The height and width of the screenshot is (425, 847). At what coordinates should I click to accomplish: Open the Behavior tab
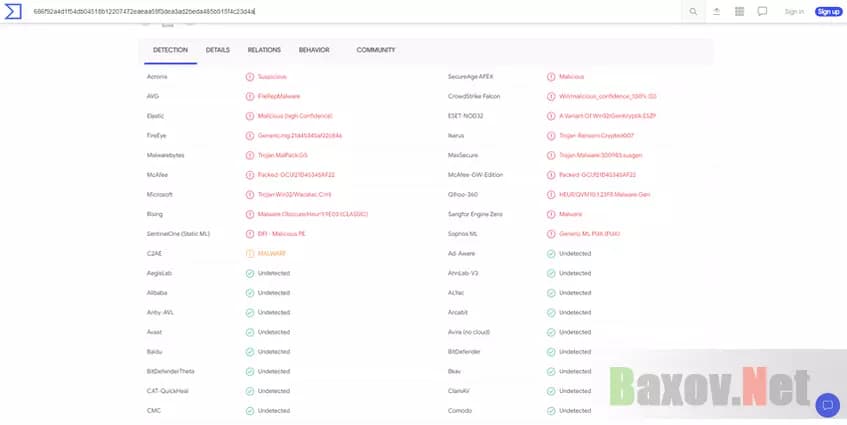point(314,50)
